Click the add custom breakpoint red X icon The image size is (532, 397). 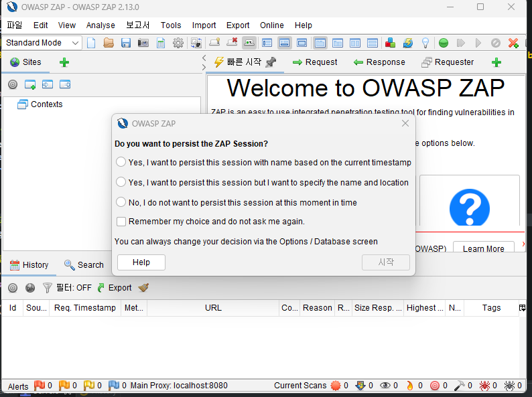[513, 43]
